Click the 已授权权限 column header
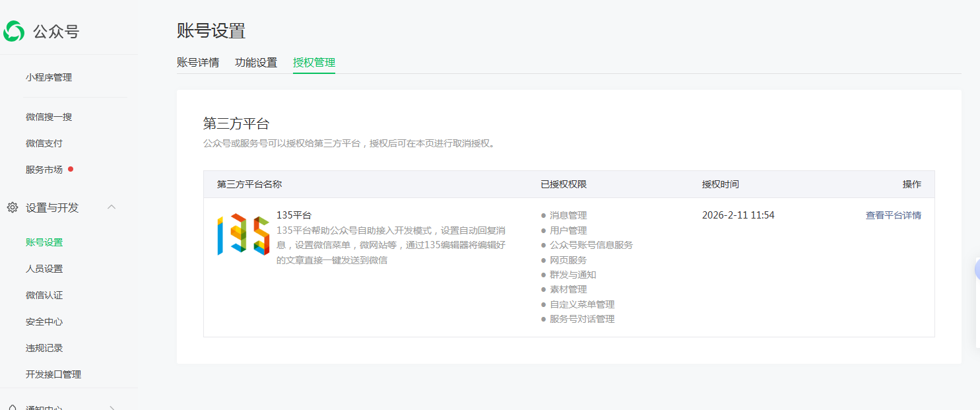 pos(564,184)
